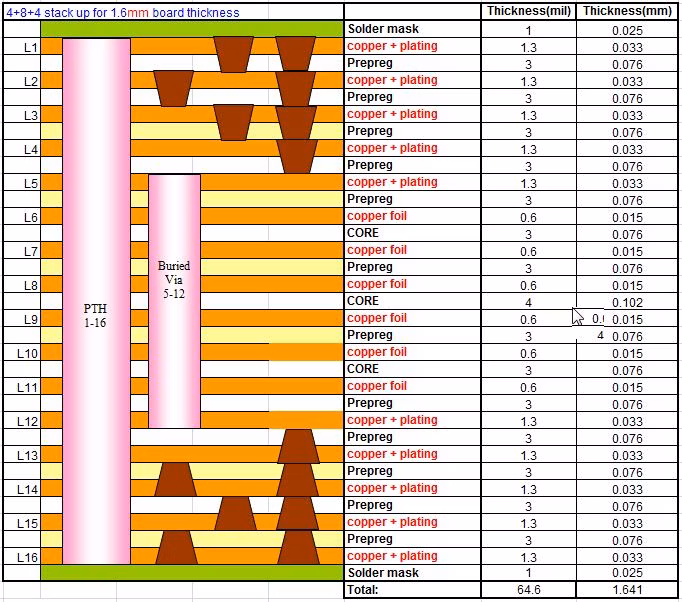Select the 64.6 total mil value
The height and width of the screenshot is (602, 682).
tap(529, 589)
